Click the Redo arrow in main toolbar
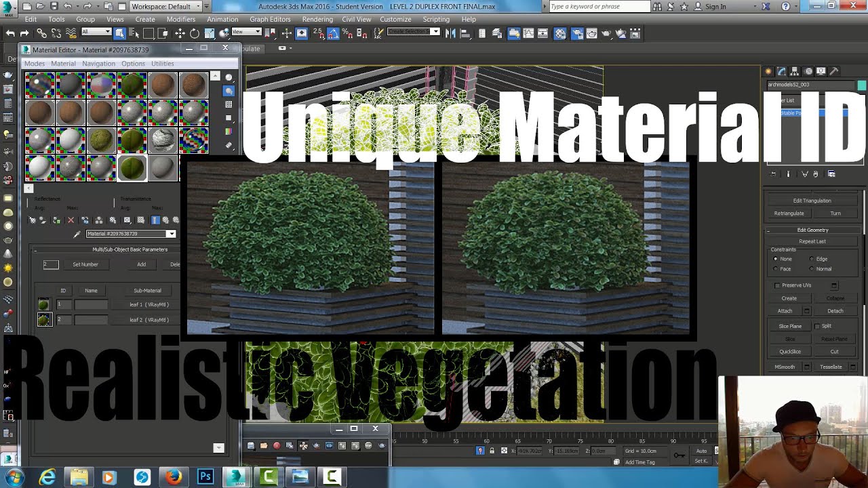Screen dimensions: 868x488 coord(24,33)
